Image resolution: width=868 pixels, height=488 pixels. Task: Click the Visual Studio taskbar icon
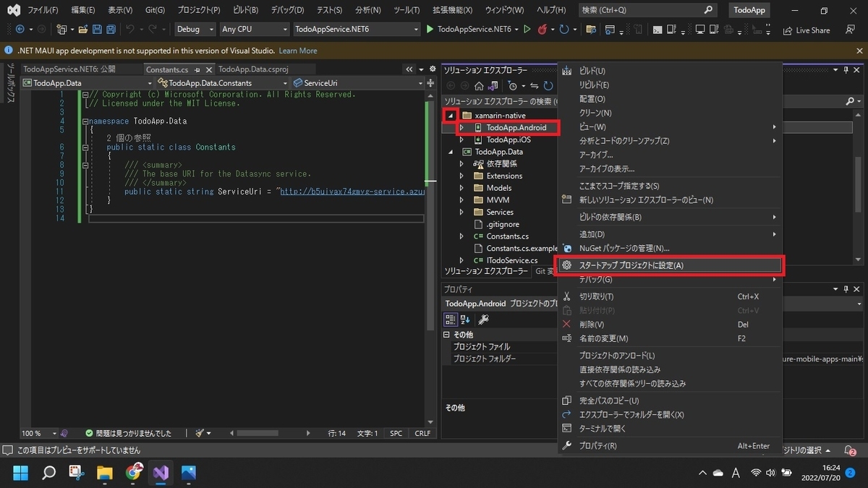click(161, 473)
